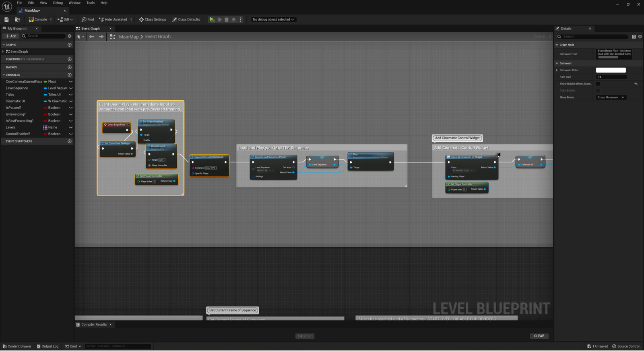This screenshot has width=644, height=352.
Task: Click the Browse to asset icon
Action: (x=17, y=19)
